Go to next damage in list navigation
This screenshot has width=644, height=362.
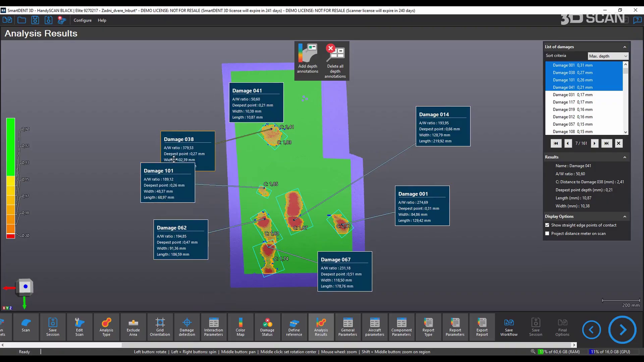594,143
